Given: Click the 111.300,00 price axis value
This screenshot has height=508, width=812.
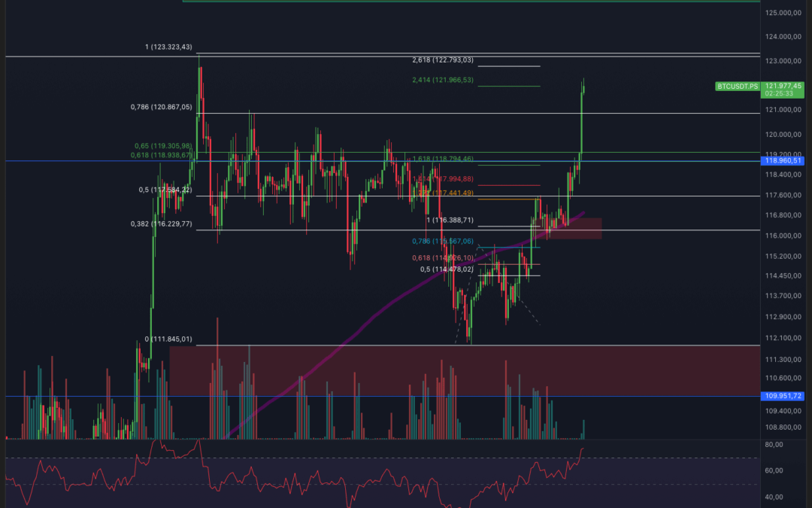Looking at the screenshot, I should click(783, 359).
